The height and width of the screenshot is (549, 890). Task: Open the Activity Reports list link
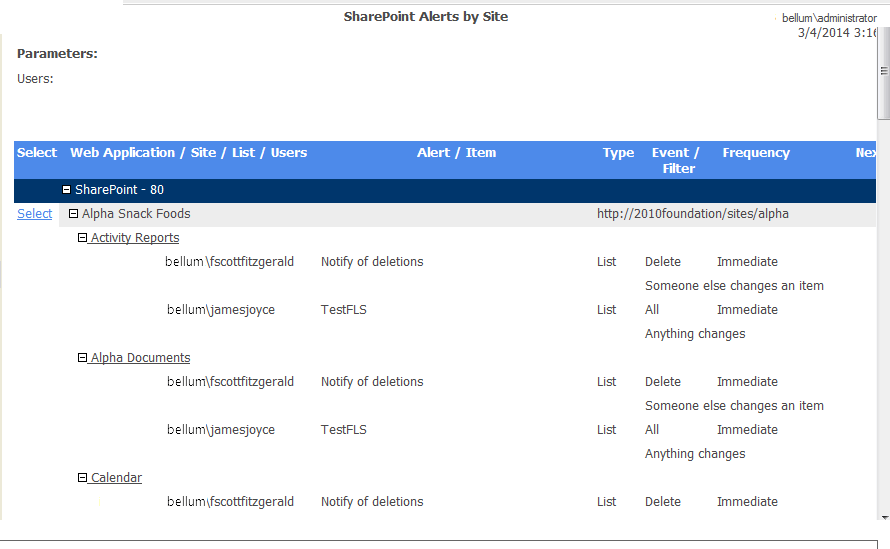pos(135,238)
